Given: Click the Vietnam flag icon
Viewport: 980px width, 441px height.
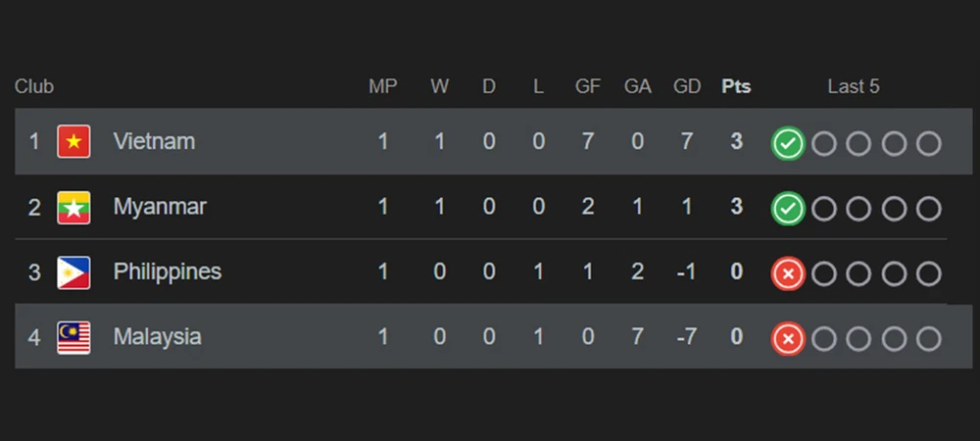Looking at the screenshot, I should click(73, 142).
